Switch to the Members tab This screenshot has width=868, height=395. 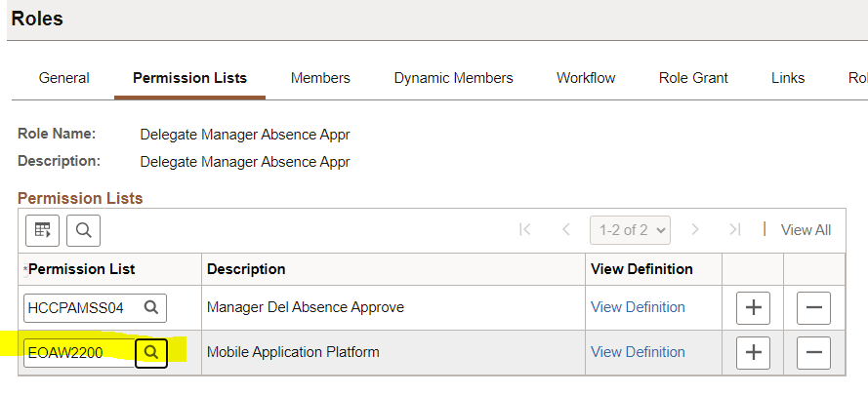click(320, 78)
